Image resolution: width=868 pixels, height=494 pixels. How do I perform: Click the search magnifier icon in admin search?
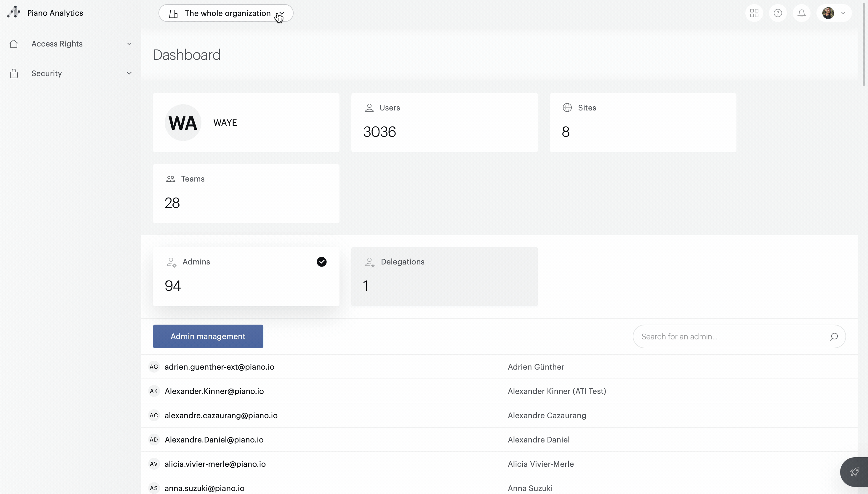(834, 336)
